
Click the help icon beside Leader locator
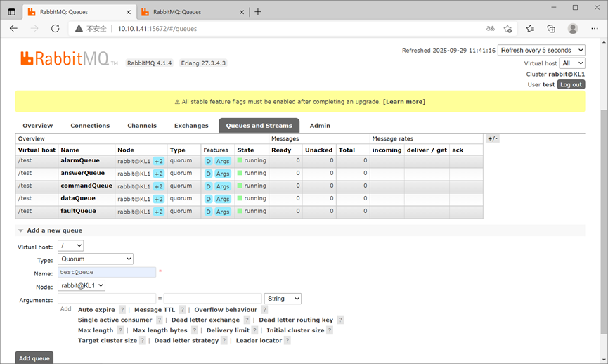pos(287,340)
